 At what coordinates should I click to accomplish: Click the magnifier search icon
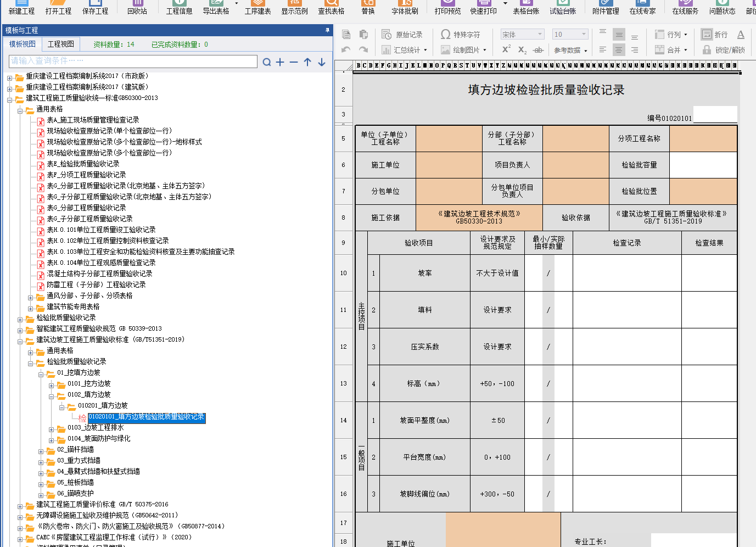(267, 62)
